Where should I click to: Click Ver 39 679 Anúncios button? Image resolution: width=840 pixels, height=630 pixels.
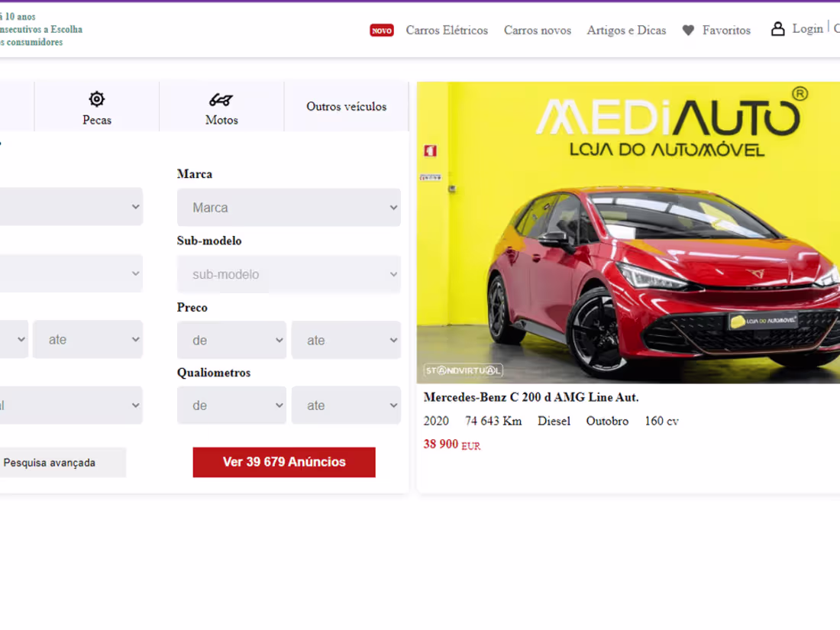pos(284,462)
